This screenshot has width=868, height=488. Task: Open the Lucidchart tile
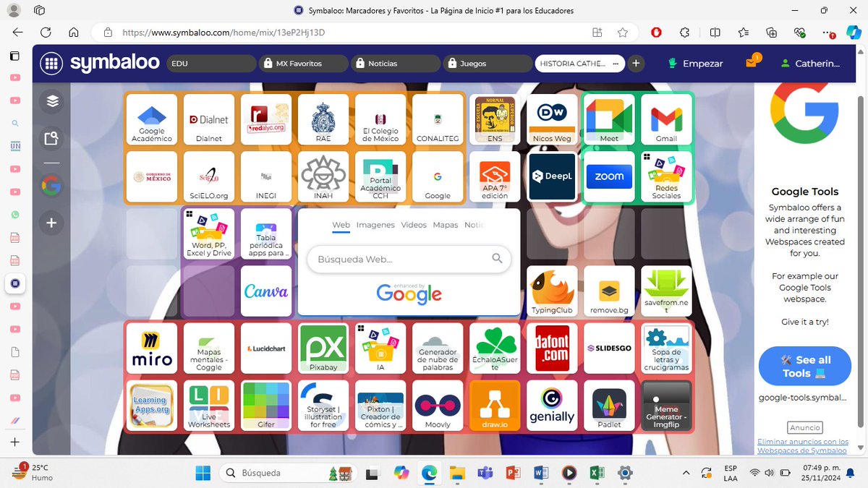[266, 348]
